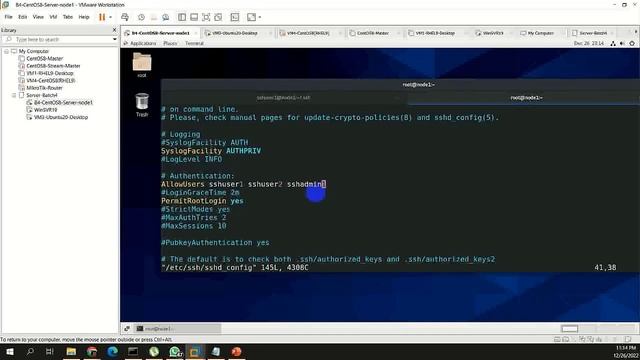Image resolution: width=640 pixels, height=360 pixels.
Task: Open the GNOME Places menu
Action: (170, 43)
